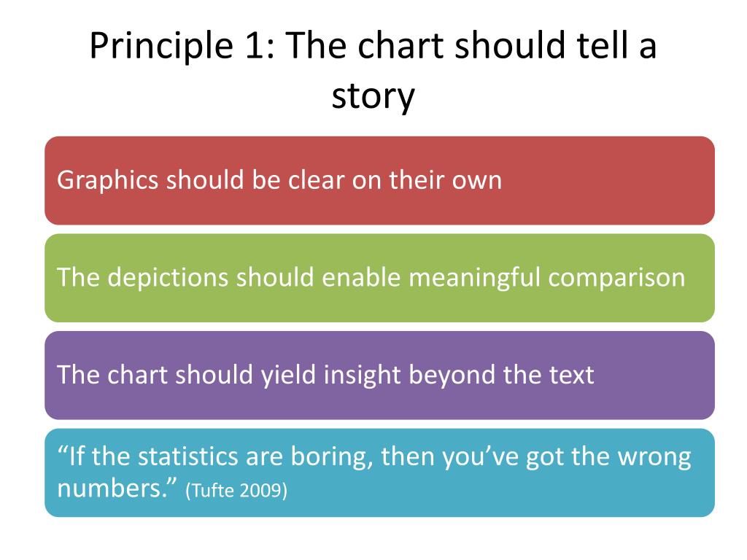Select the word 'story' in the title
Viewport: 747px width, 560px height.
click(373, 97)
